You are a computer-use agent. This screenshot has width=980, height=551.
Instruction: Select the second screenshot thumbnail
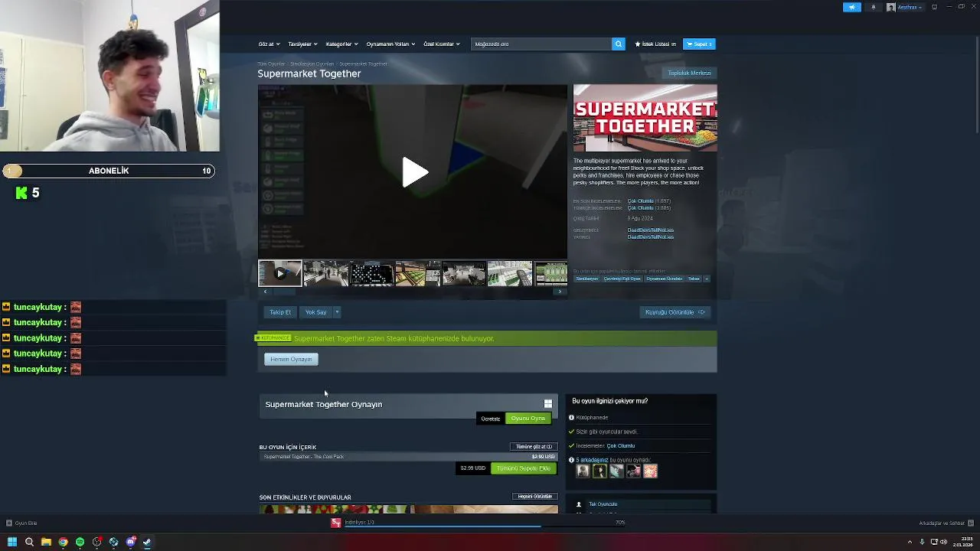click(326, 273)
